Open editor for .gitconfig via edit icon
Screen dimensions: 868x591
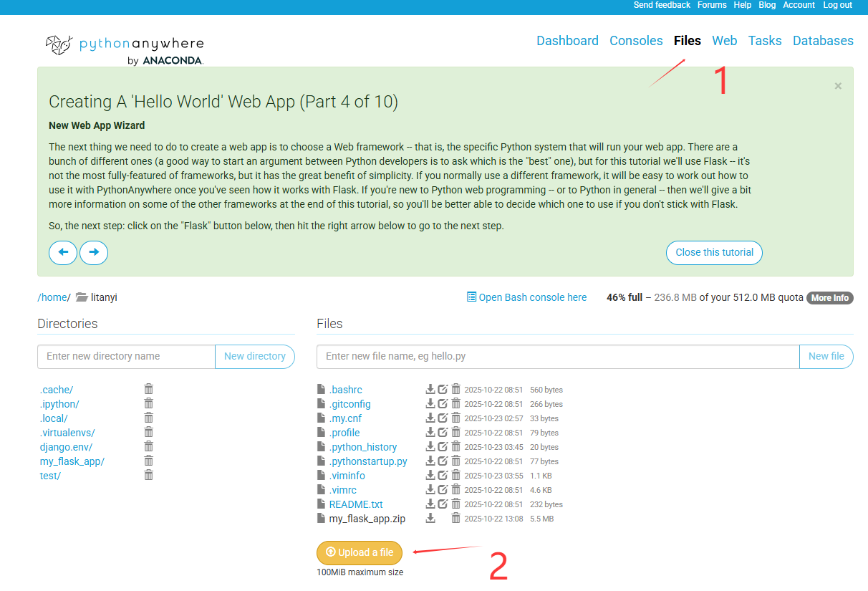pyautogui.click(x=443, y=403)
